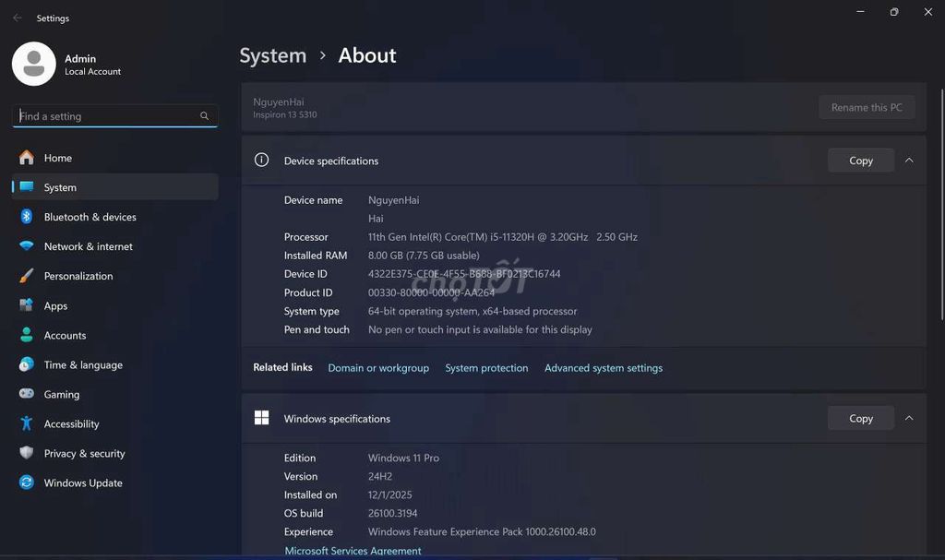Click the processor value 11th Gen Intel Core i5-11320H
Viewport: 945px width, 560px height.
pyautogui.click(x=503, y=237)
